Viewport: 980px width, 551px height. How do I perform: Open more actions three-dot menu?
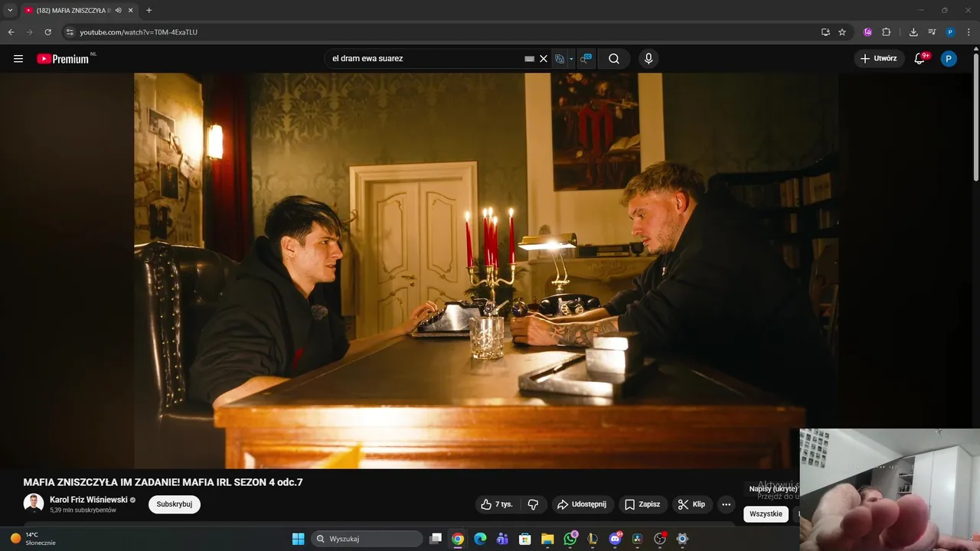point(726,504)
